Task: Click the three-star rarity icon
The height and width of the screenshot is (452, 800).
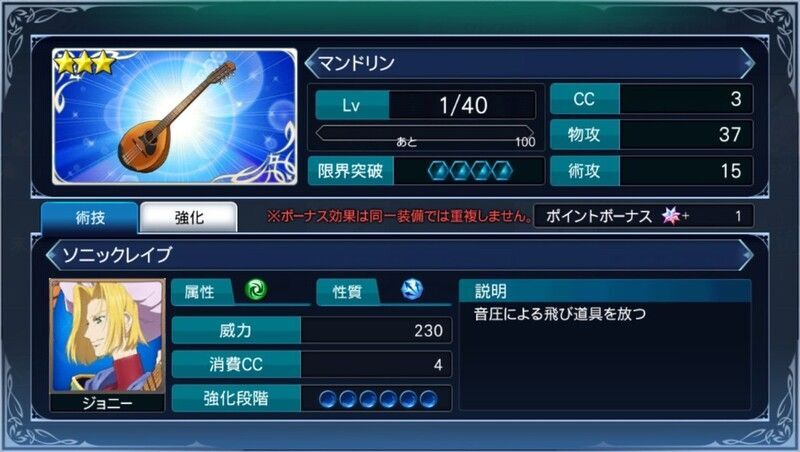Action: tap(85, 63)
